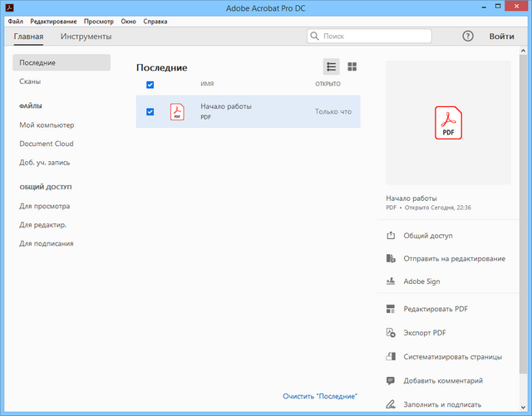The image size is (532, 416).
Task: Click the Добавить комментарий icon
Action: (391, 381)
